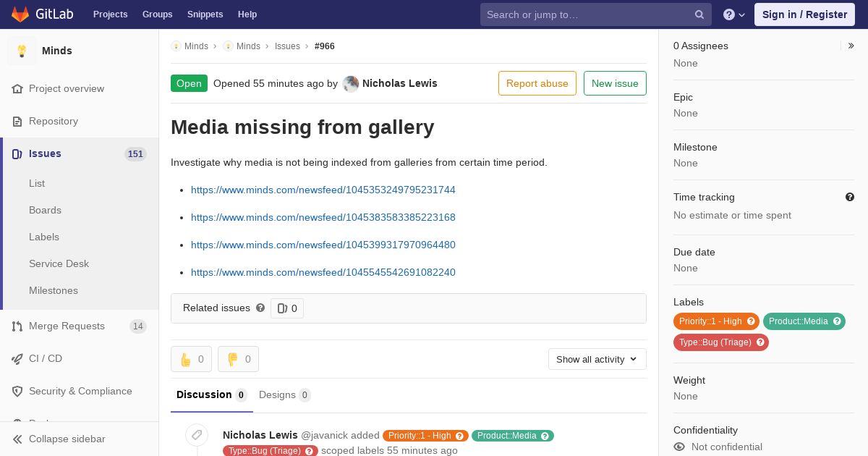Give a thumbs up reaction

(x=191, y=359)
